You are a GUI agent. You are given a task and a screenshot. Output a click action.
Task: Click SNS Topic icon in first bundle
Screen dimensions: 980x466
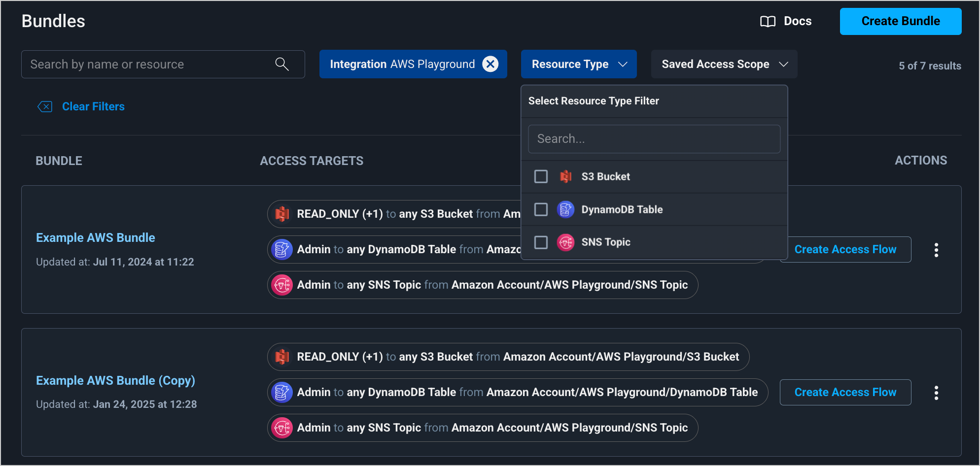click(x=282, y=285)
